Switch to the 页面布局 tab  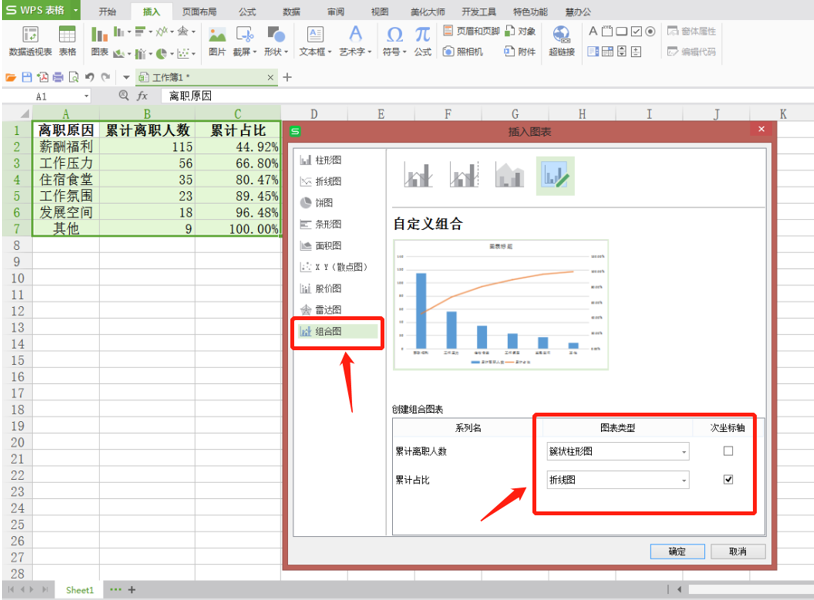pyautogui.click(x=199, y=11)
